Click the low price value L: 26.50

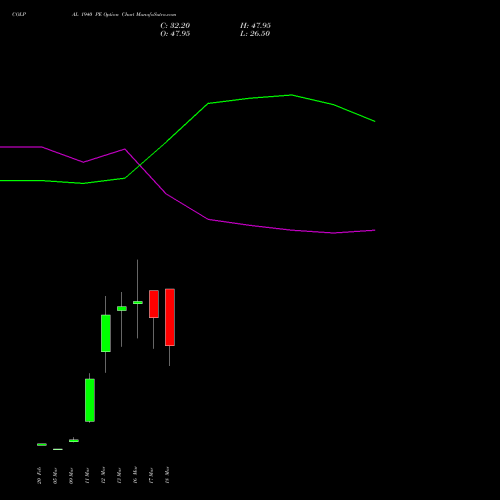click(x=255, y=34)
